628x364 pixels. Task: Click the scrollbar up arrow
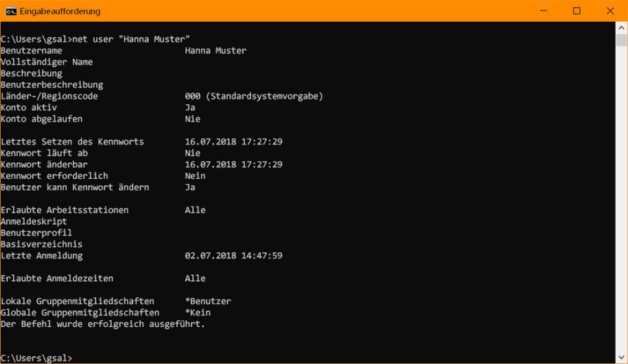[621, 28]
